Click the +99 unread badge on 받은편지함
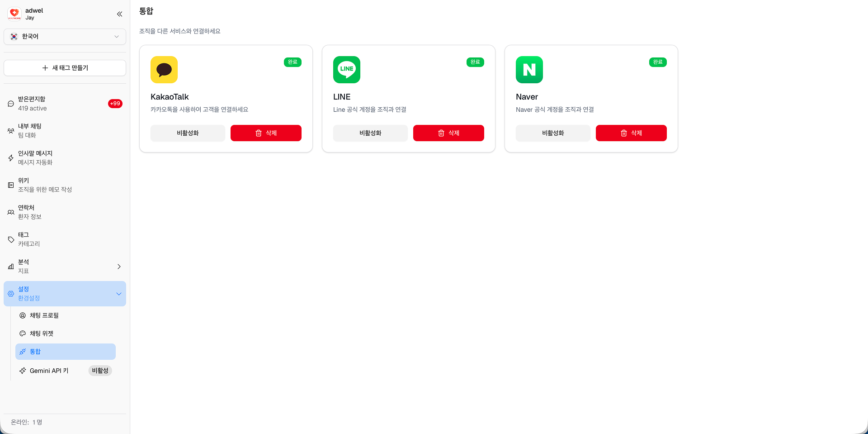 [115, 104]
